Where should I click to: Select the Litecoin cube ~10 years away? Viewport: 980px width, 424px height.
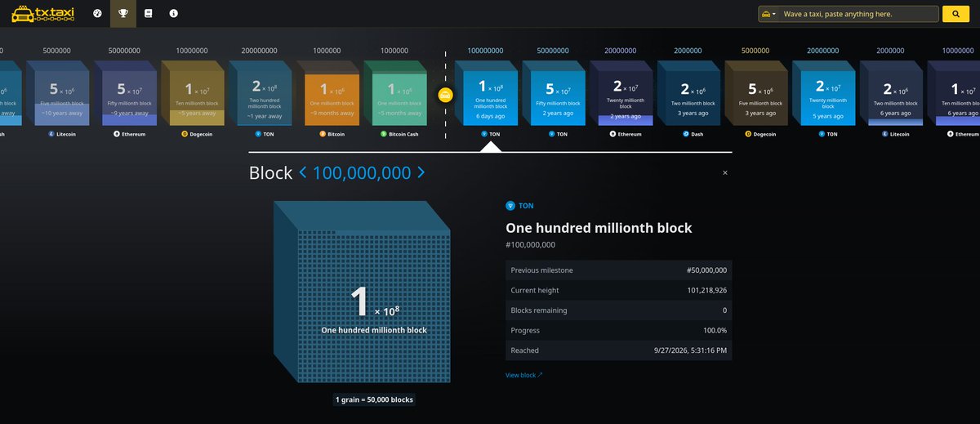(60, 93)
